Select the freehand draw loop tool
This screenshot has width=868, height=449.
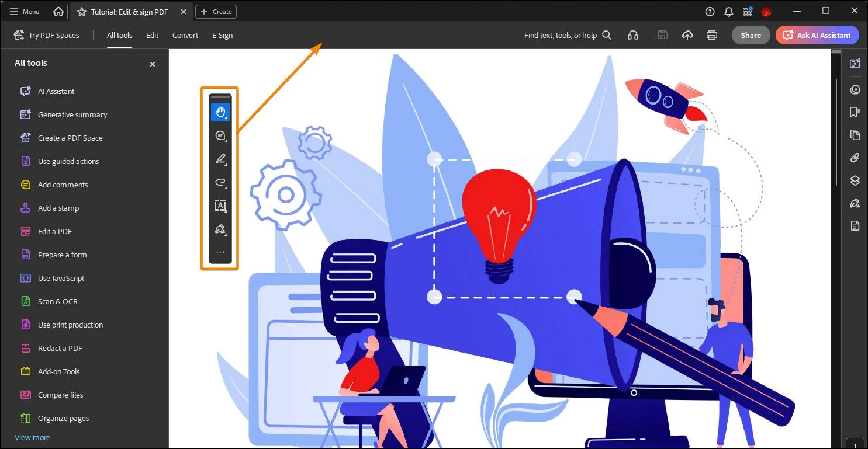coord(220,182)
